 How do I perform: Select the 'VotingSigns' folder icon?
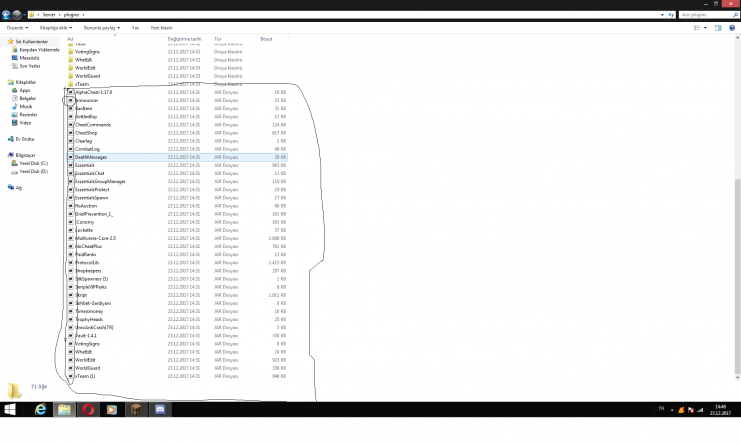point(70,52)
